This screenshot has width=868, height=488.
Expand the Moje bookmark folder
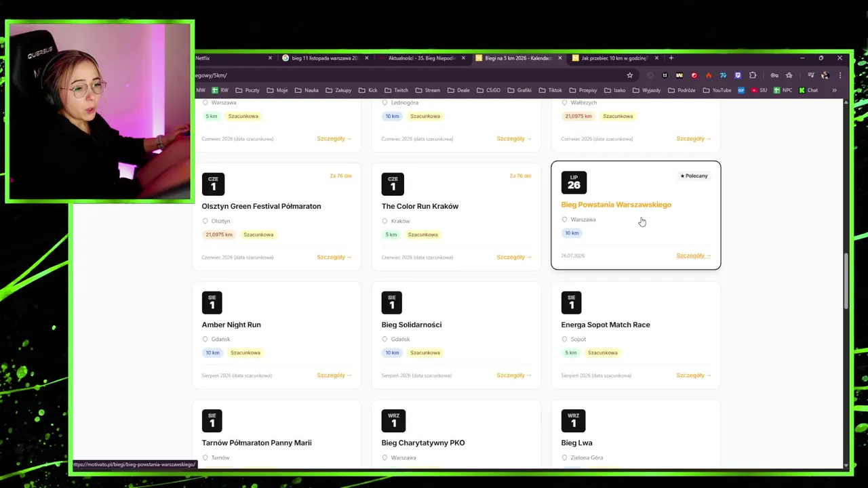point(277,90)
